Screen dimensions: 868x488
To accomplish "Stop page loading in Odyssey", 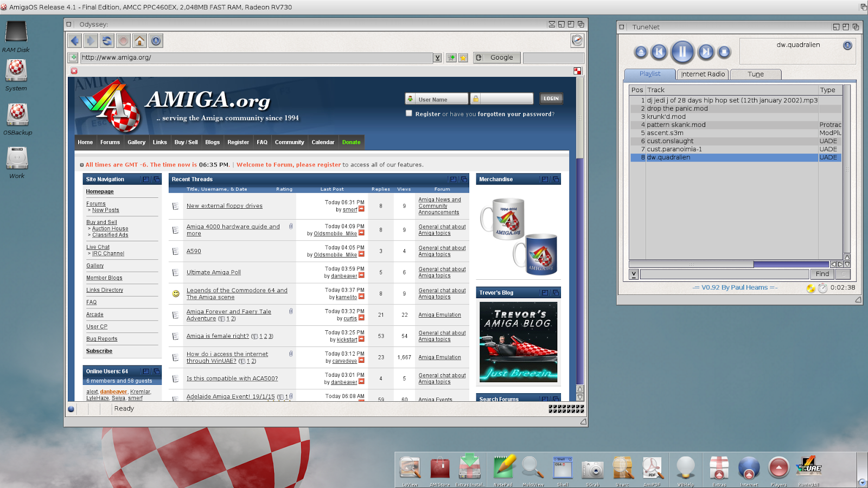I will pyautogui.click(x=124, y=41).
